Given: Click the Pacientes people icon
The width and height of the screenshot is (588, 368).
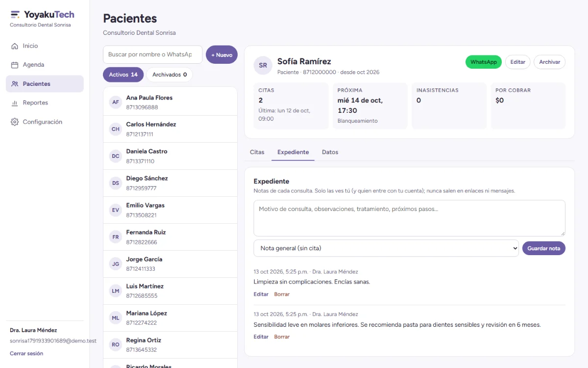Looking at the screenshot, I should tap(15, 84).
